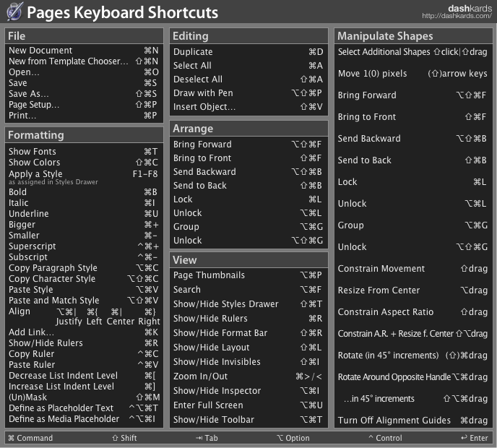Viewport: 497px width, 448px height.
Task: Click 'Show/Hide Toolbar' row
Action: point(248,420)
